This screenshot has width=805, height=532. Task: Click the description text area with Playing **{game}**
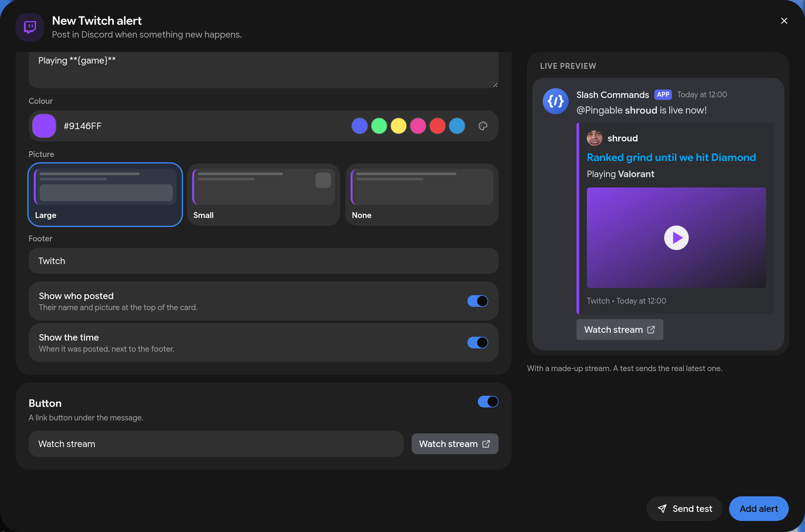(x=264, y=70)
